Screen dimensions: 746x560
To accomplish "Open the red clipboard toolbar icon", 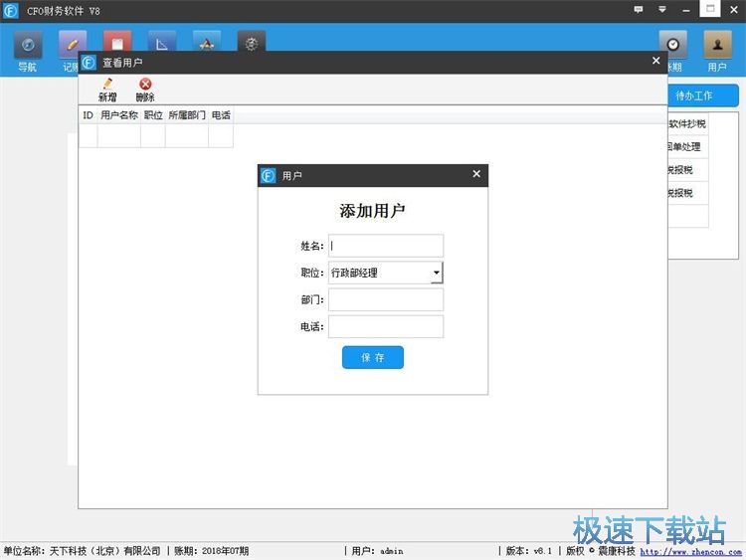I will click(x=117, y=41).
